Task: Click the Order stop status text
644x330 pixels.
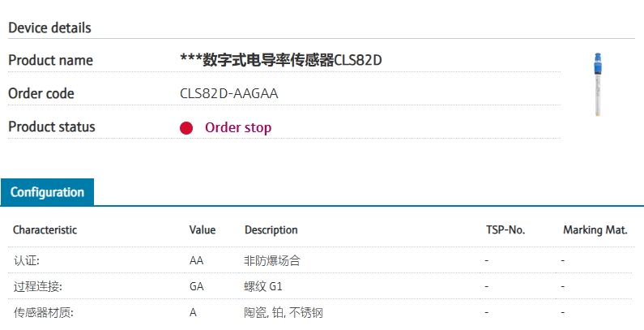Action: 238,128
